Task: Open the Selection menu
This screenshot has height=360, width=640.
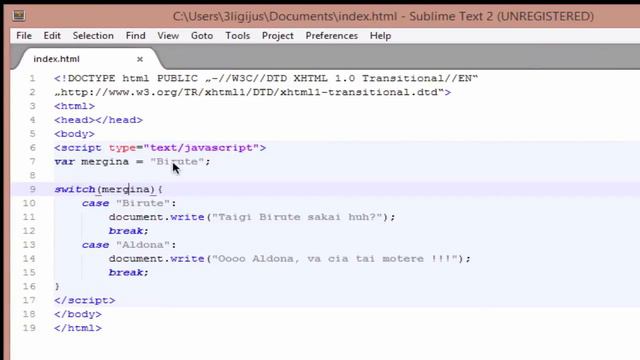Action: point(93,36)
